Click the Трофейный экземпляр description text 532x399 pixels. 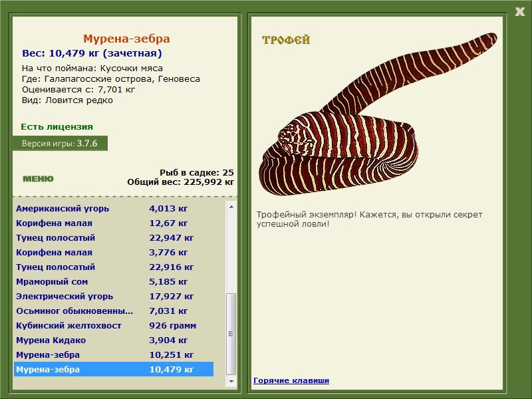click(x=369, y=219)
